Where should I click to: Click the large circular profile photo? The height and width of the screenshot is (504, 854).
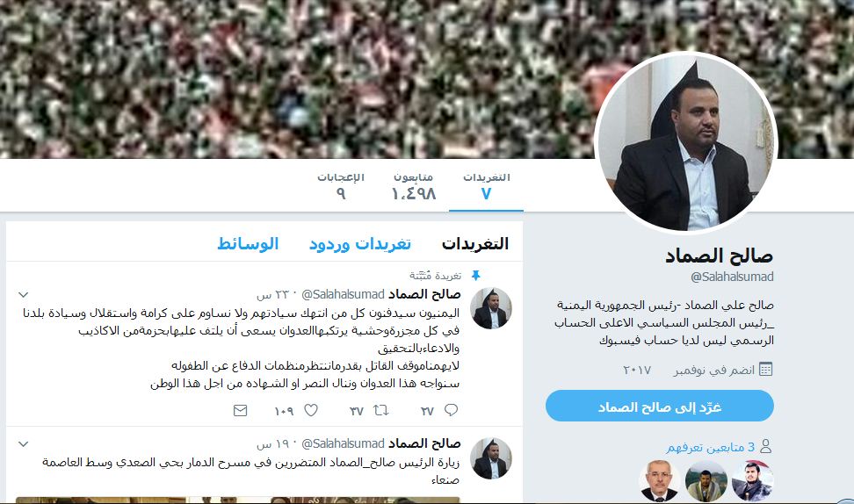coord(685,143)
